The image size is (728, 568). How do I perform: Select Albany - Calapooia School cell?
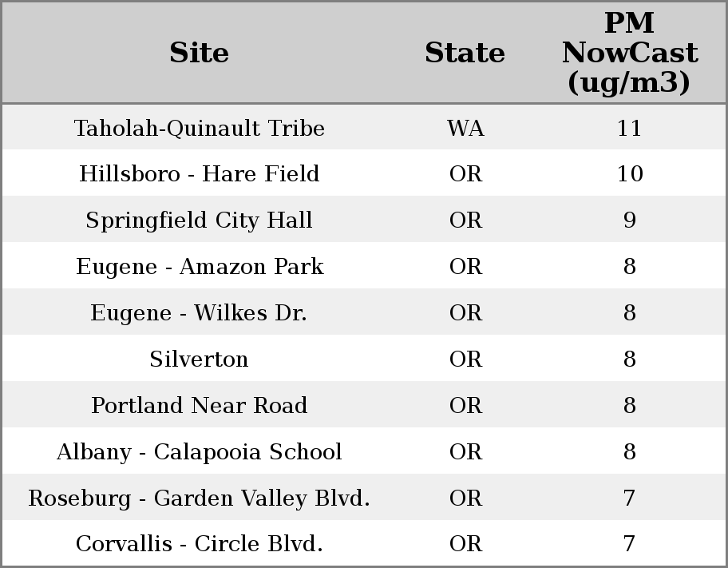tap(199, 452)
